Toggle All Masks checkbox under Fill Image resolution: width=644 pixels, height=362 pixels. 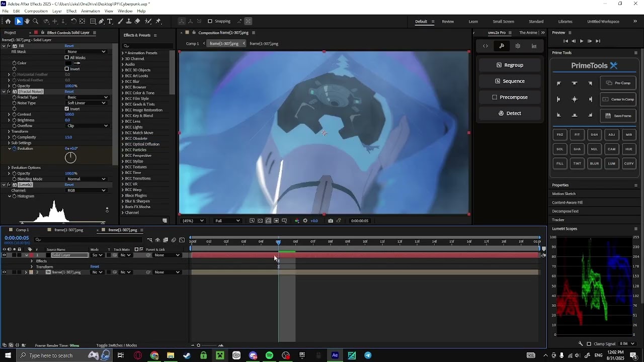tap(67, 57)
